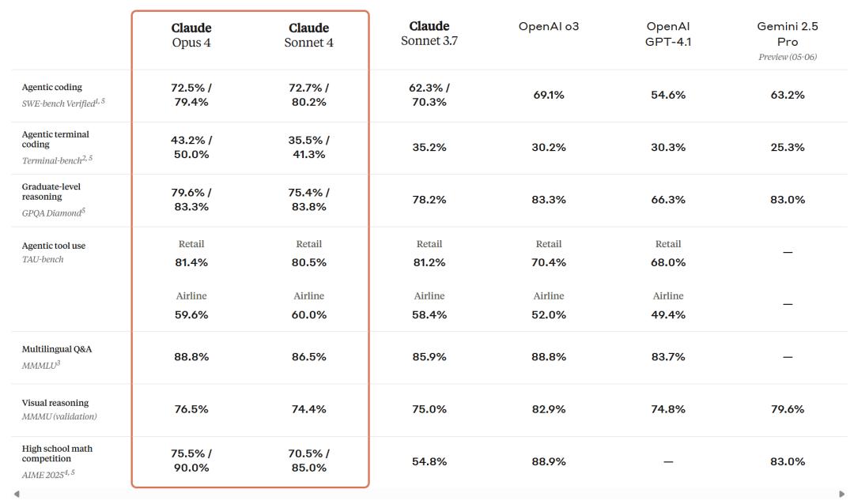Click the Agentic coding row title
Screen dimensions: 854x504
(x=51, y=87)
